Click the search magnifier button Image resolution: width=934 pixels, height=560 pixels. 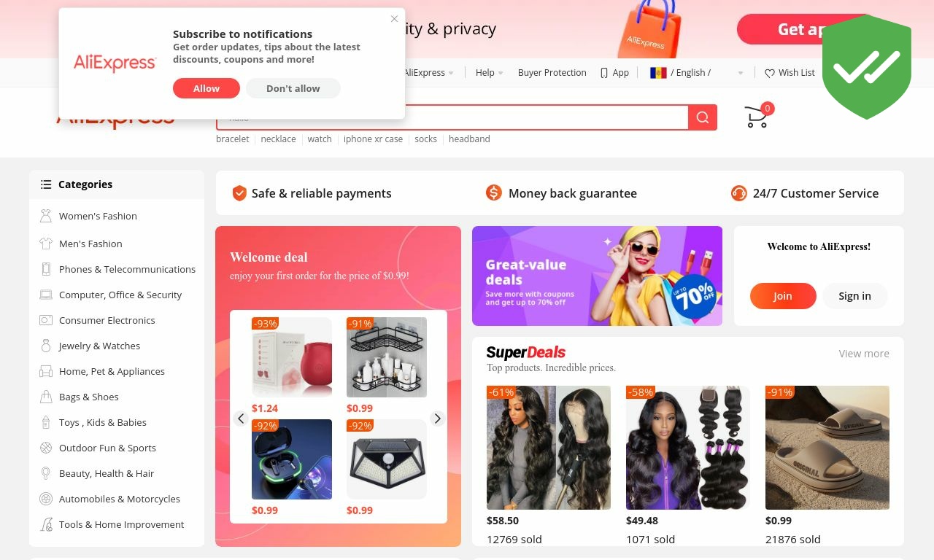[703, 117]
